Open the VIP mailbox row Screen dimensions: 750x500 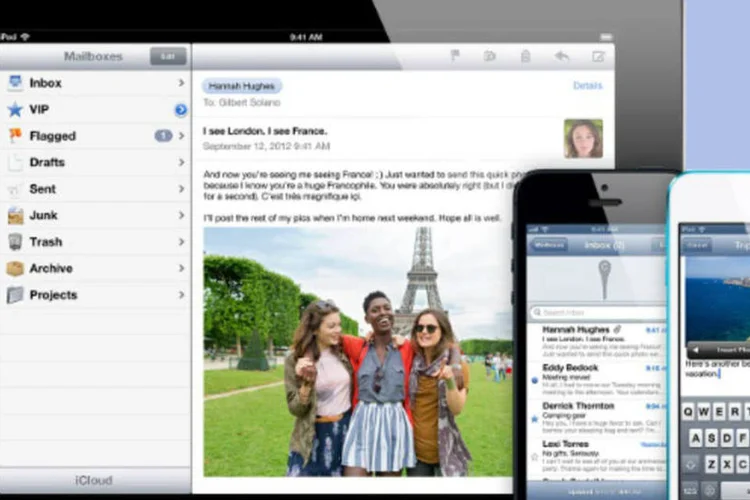pyautogui.click(x=95, y=110)
